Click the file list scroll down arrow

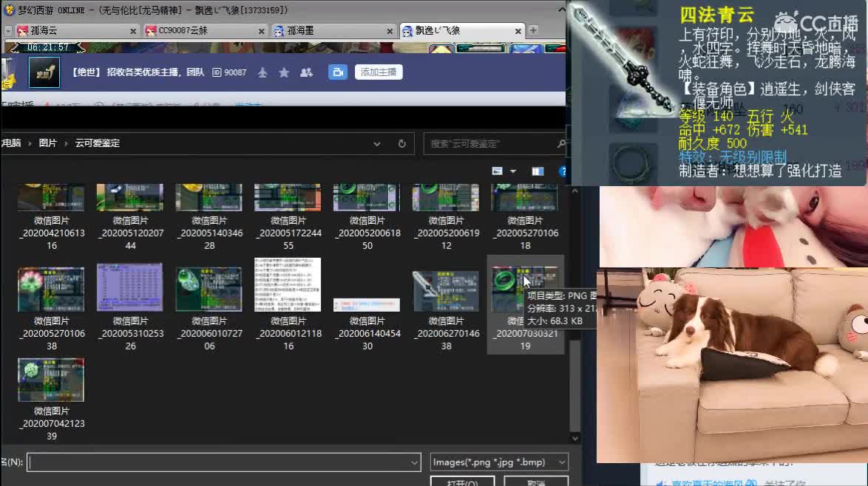(574, 439)
